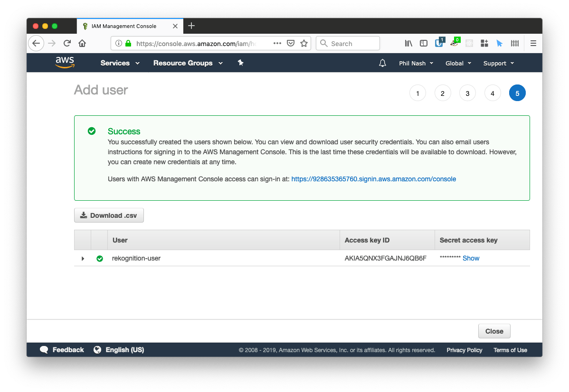The height and width of the screenshot is (392, 569).
Task: Click the globe language icon in footer
Action: (x=97, y=350)
